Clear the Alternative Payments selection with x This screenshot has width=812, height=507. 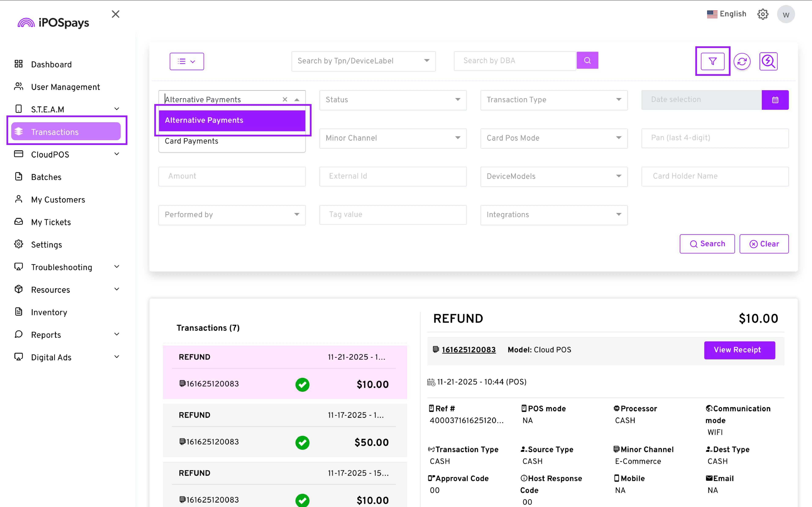click(x=285, y=99)
